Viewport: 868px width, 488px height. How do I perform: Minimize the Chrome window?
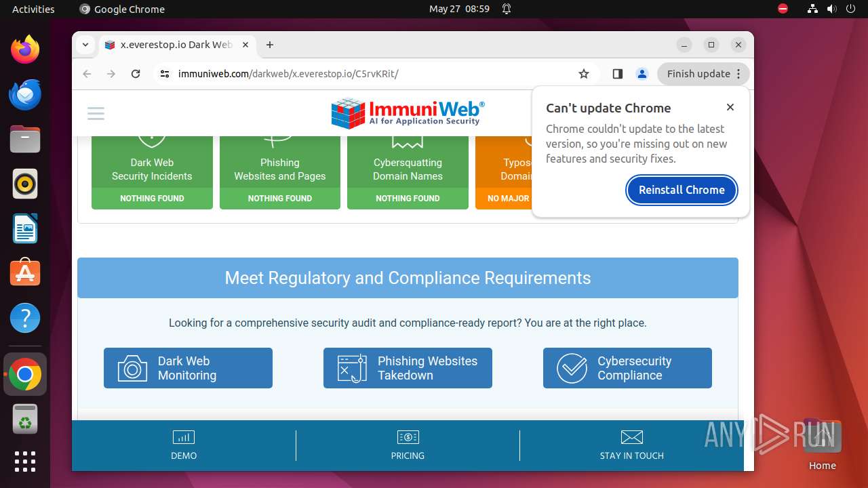click(x=684, y=45)
